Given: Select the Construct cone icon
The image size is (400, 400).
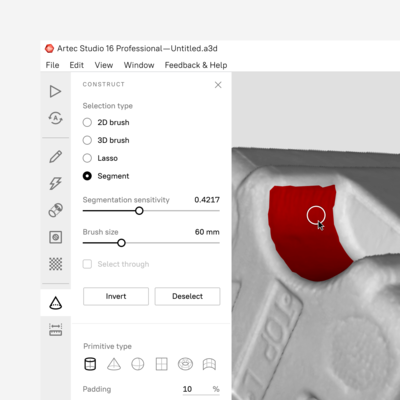Looking at the screenshot, I should click(55, 303).
